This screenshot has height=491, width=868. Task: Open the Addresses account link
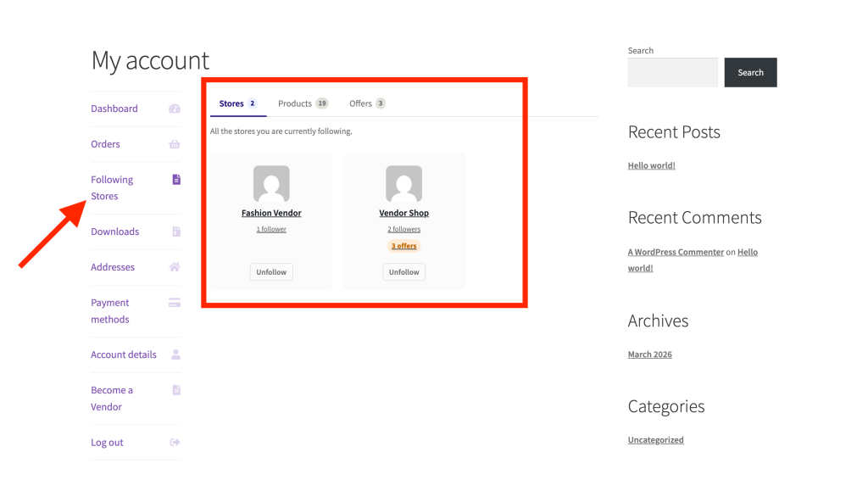click(x=113, y=267)
